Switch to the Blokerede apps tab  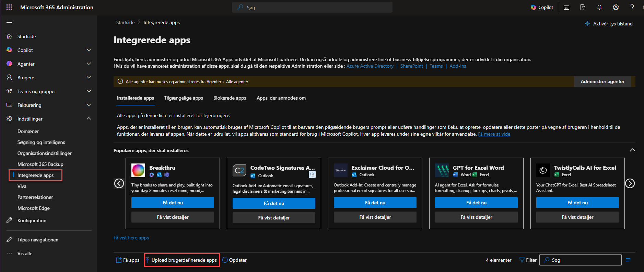point(230,98)
